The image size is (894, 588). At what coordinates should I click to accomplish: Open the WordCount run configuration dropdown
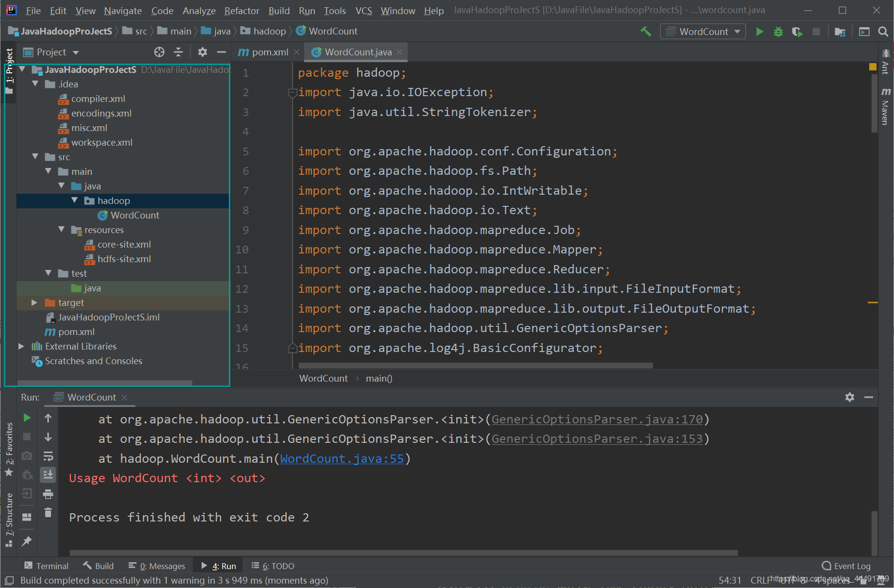click(x=703, y=32)
